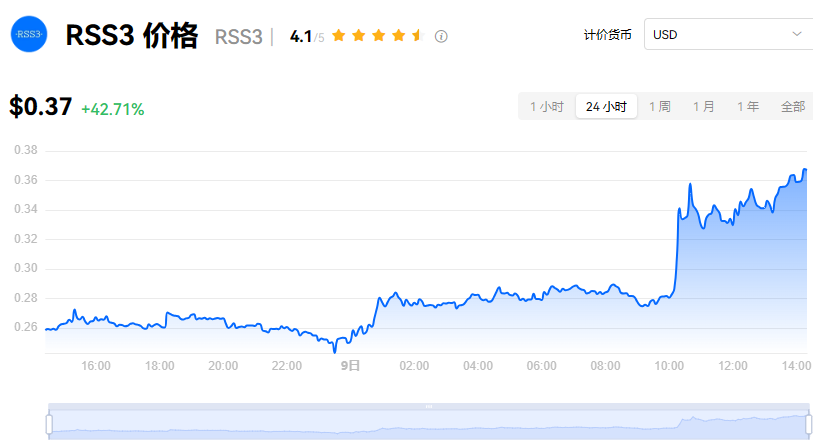Click the info icon beside the star rating
The height and width of the screenshot is (447, 813).
click(441, 36)
